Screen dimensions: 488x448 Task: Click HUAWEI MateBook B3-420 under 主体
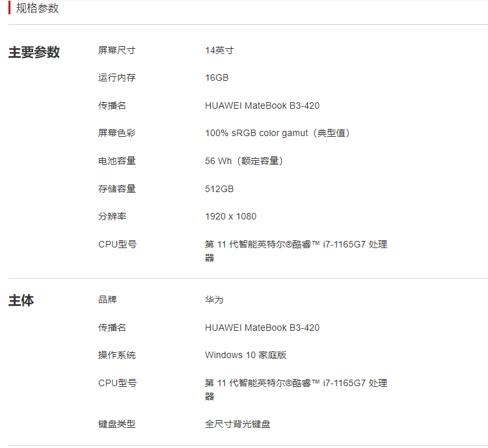point(262,328)
